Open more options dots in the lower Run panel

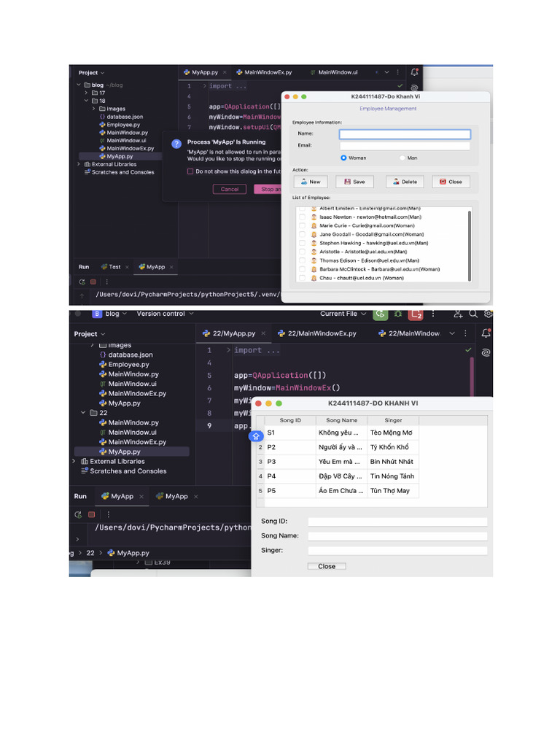[108, 514]
